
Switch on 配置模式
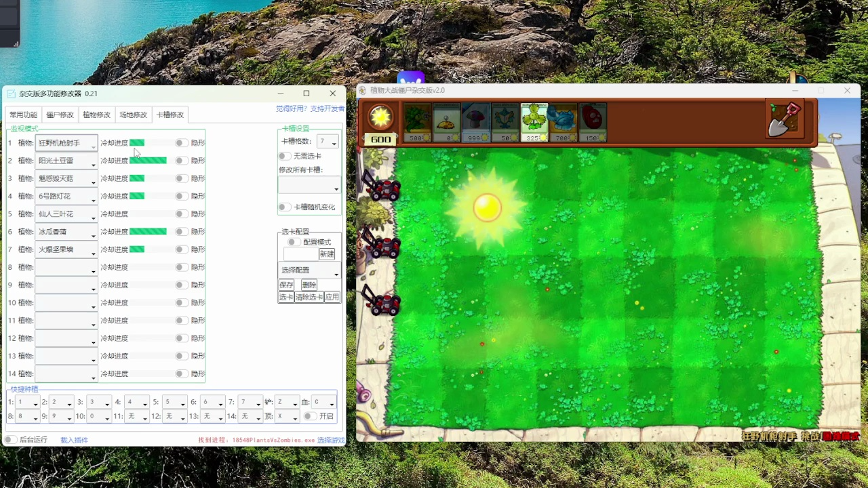pyautogui.click(x=294, y=242)
